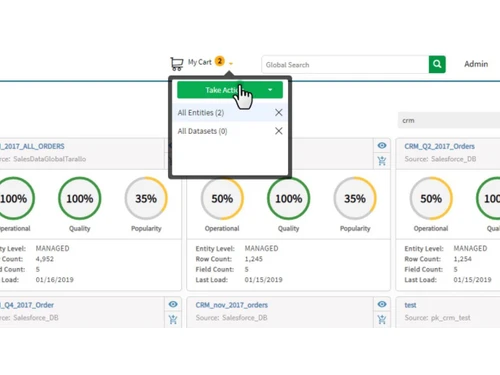Add 50% Operational card entity to cart
Screen dimensions: 500x375
tap(382, 161)
